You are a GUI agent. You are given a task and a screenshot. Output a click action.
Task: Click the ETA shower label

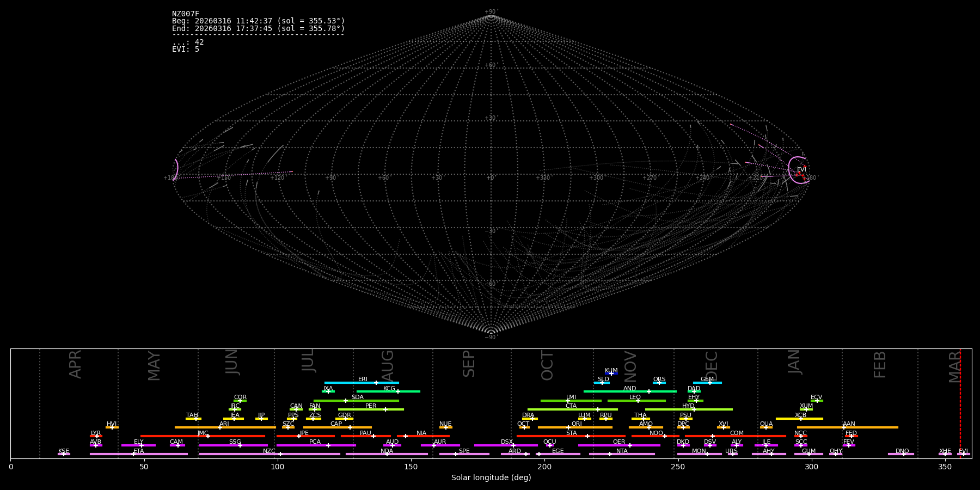[139, 451]
